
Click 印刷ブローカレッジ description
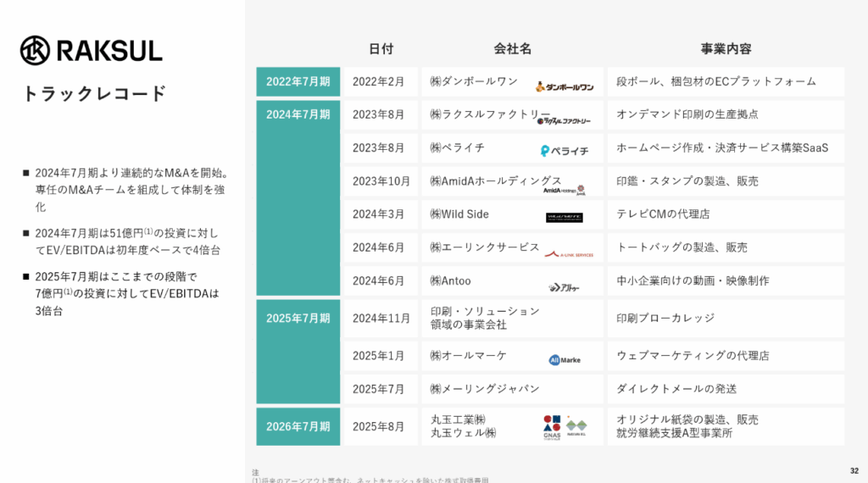[x=665, y=318]
